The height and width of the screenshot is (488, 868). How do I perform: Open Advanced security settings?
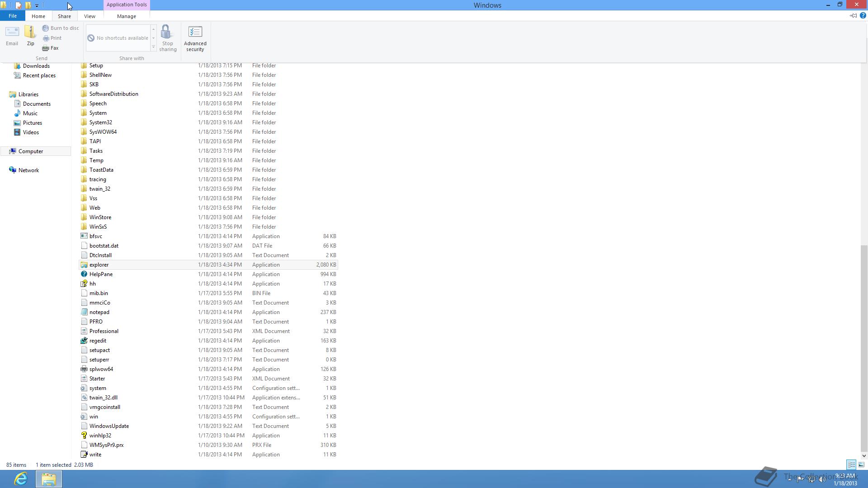coord(195,38)
